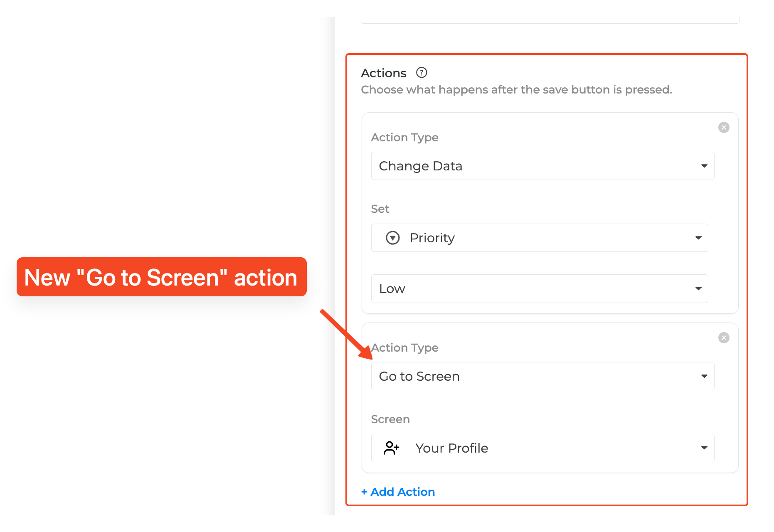Click the Priority field's circled arrow icon
The height and width of the screenshot is (532, 774).
(393, 238)
